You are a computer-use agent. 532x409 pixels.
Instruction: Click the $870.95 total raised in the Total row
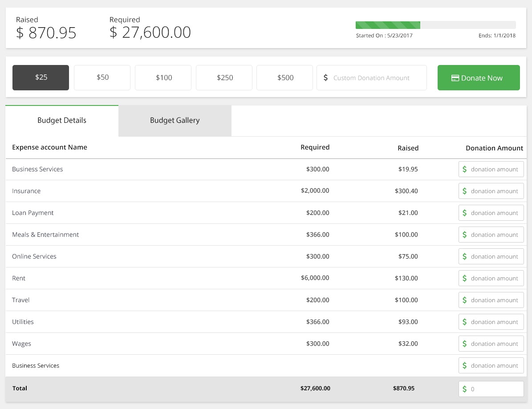tap(404, 389)
